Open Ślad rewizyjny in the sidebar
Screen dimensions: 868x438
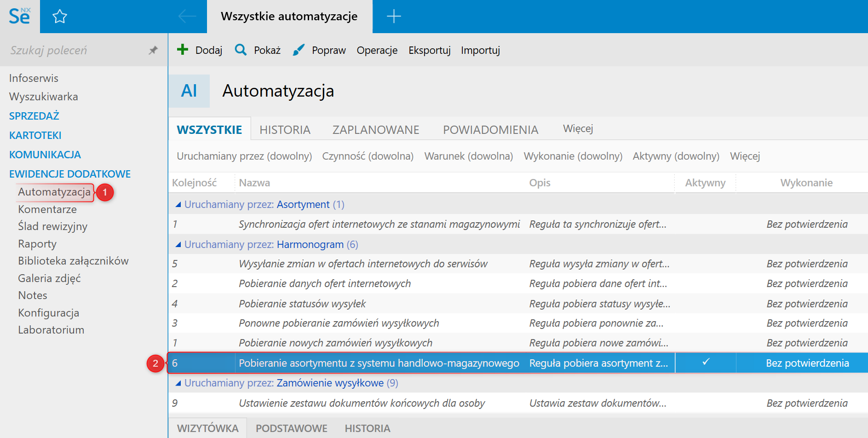click(x=52, y=226)
